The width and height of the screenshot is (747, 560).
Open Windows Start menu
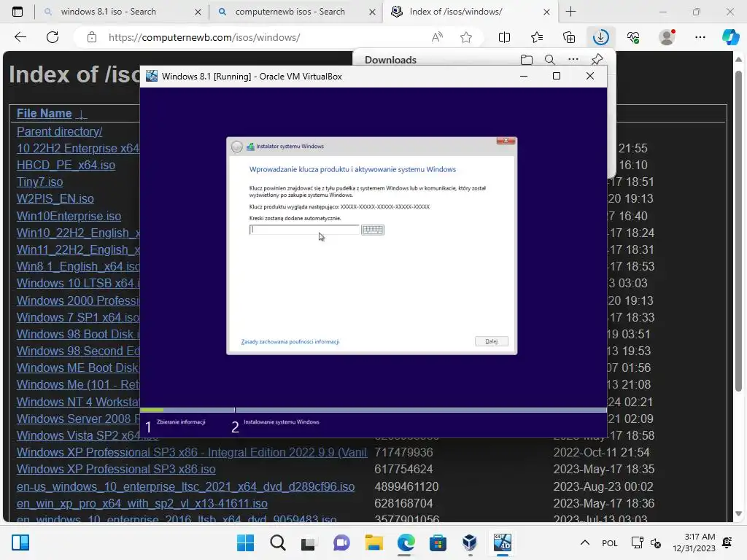(245, 542)
